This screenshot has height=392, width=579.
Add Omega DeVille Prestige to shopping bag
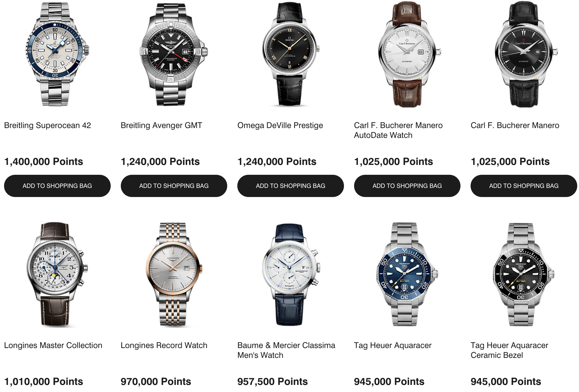290,186
